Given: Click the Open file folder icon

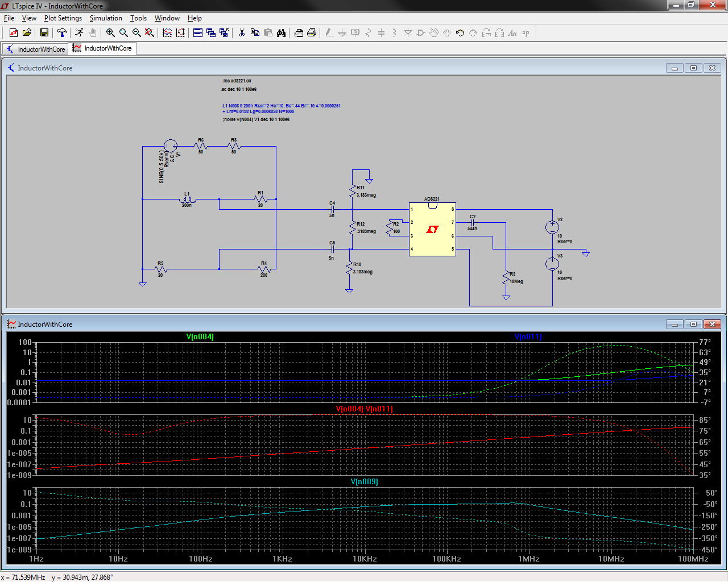Looking at the screenshot, I should (x=27, y=33).
